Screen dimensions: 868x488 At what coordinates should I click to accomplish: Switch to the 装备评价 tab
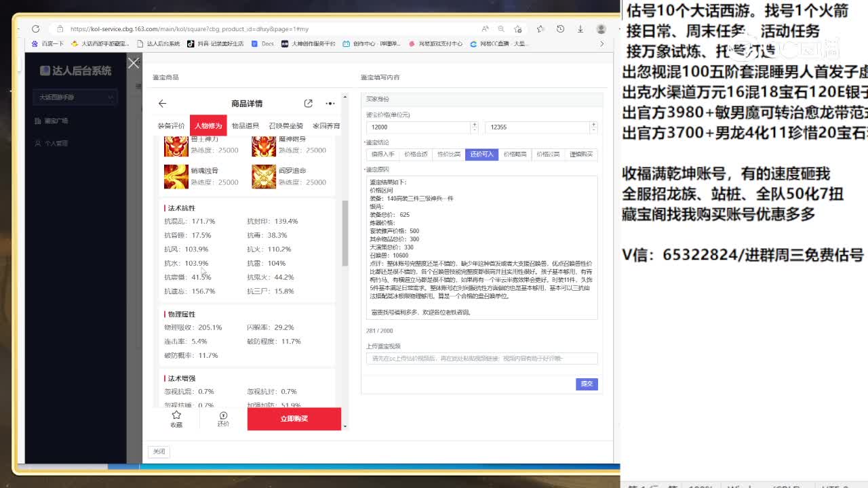172,126
